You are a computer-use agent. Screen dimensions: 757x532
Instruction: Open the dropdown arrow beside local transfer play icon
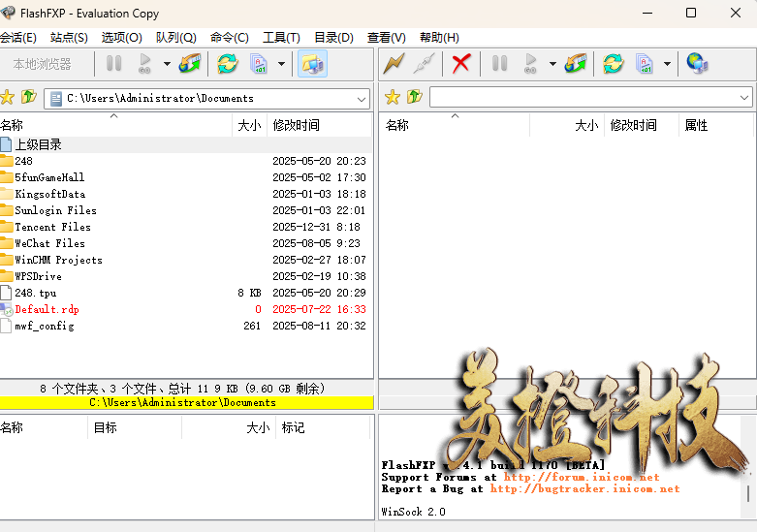pos(167,64)
